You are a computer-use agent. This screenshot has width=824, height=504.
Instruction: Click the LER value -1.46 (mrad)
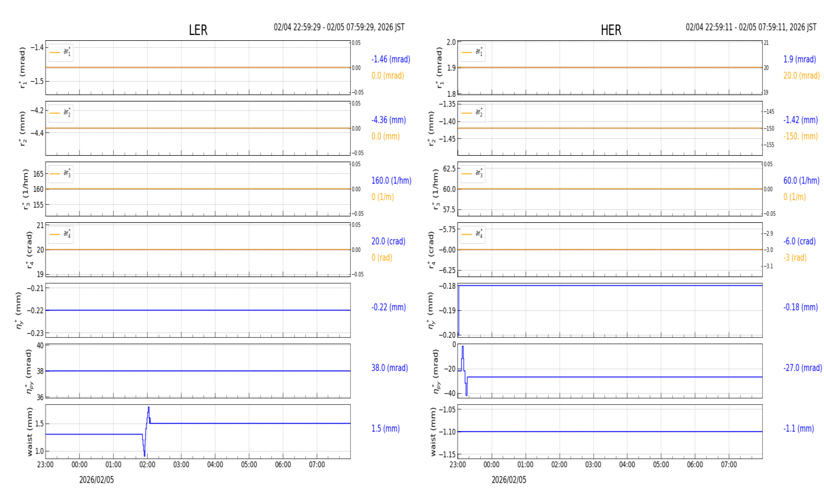tap(391, 59)
